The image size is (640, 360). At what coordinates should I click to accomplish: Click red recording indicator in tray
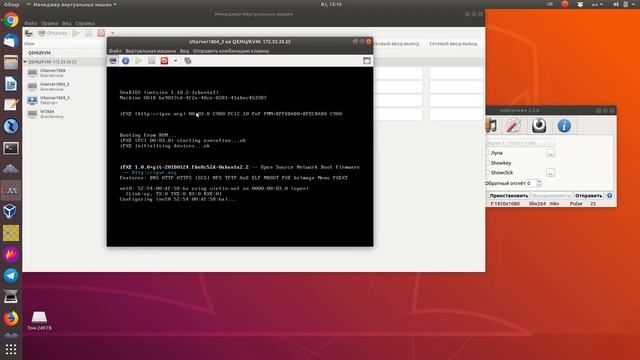[x=565, y=4]
